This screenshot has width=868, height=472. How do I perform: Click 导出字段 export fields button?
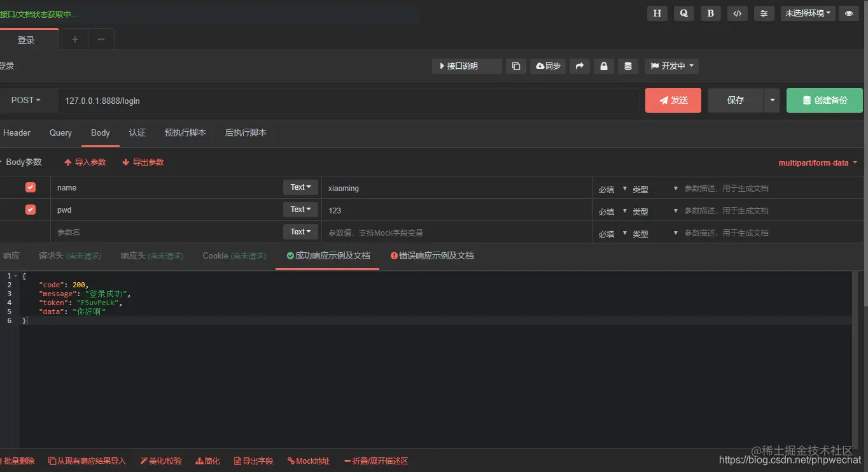(254, 461)
